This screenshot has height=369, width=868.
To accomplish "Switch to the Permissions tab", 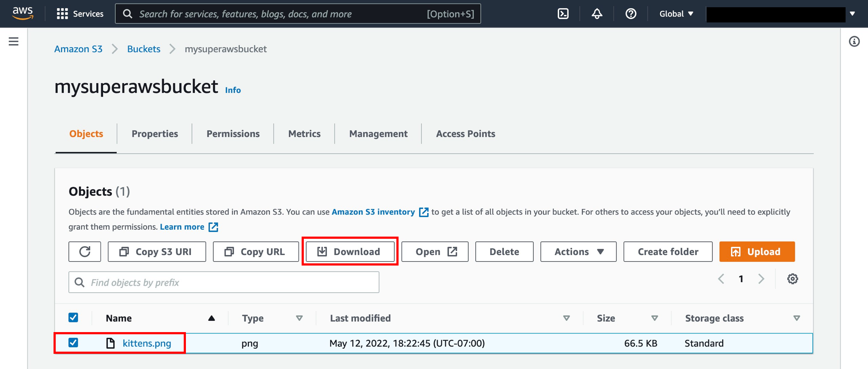I will (233, 134).
